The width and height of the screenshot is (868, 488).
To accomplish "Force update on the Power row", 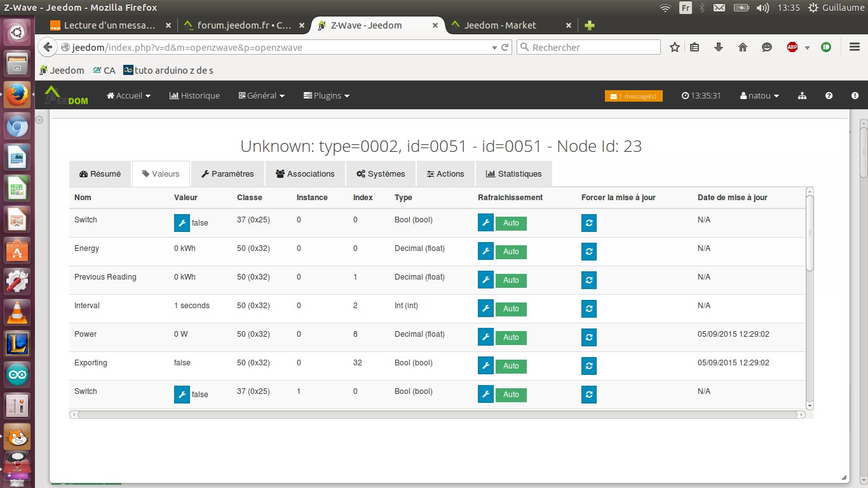I will click(589, 337).
